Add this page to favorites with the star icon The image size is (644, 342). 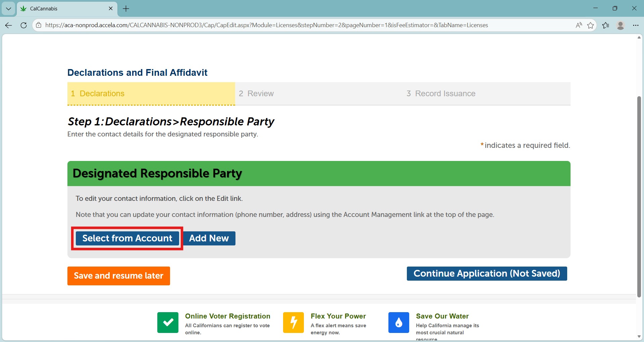tap(591, 25)
